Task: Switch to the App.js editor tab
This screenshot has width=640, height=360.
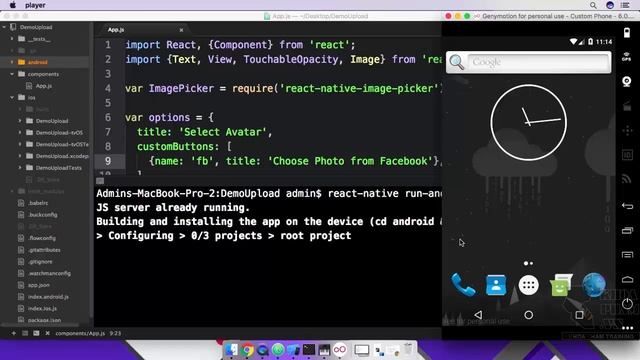Action: [x=116, y=30]
